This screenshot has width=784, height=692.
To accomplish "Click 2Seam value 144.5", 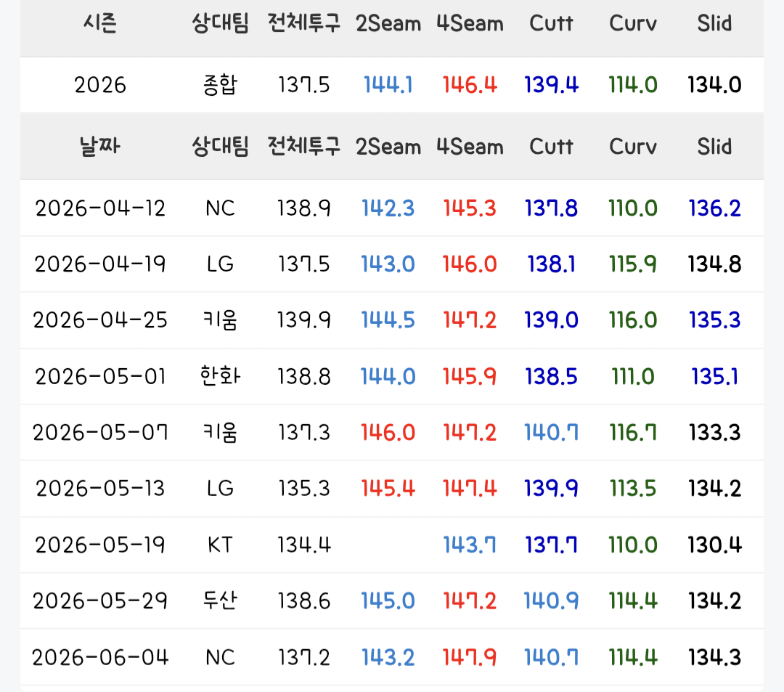I will [x=388, y=320].
